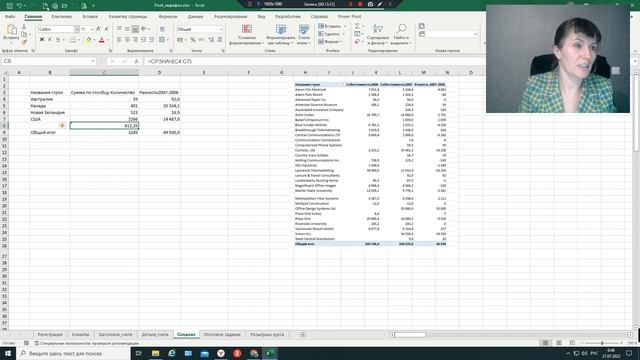Toggle underline formatting
Image resolution: width=640 pixels, height=360 pixels.
58,40
